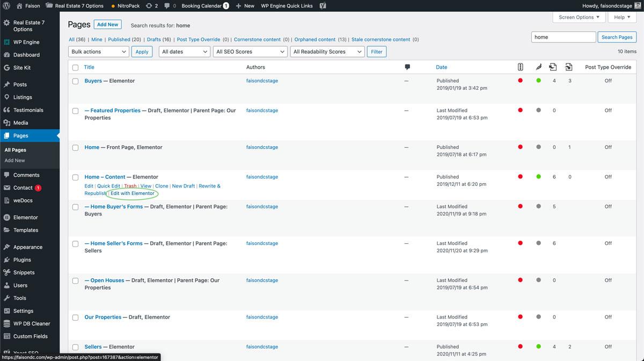Expand the Screen Options panel
The width and height of the screenshot is (644, 361).
[579, 17]
